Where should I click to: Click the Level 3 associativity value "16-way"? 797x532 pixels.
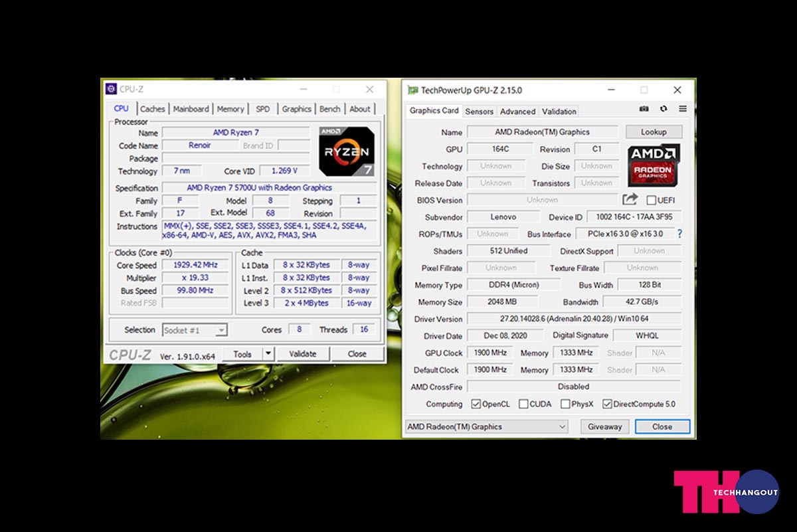point(359,303)
